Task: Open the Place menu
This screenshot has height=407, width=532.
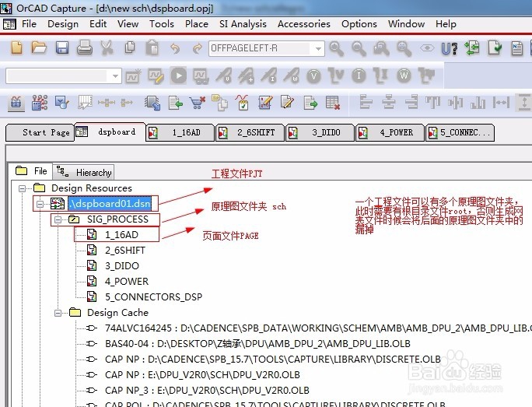Action: coord(197,24)
